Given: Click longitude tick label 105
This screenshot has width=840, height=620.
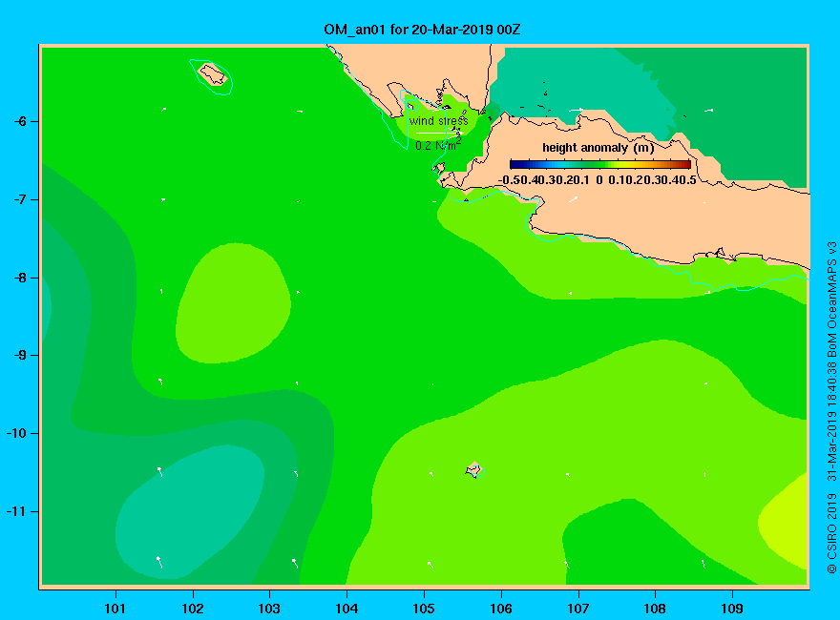Looking at the screenshot, I should click(424, 609).
